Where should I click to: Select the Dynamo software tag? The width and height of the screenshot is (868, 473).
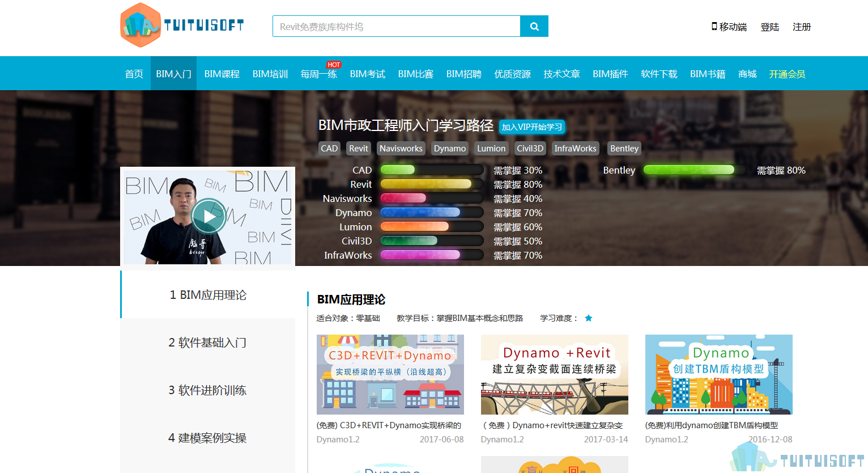450,149
